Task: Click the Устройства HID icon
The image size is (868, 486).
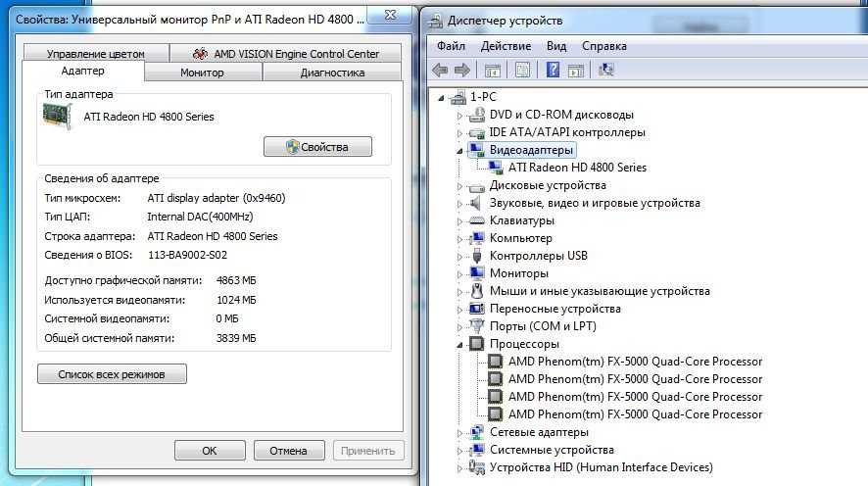Action: pyautogui.click(x=476, y=467)
